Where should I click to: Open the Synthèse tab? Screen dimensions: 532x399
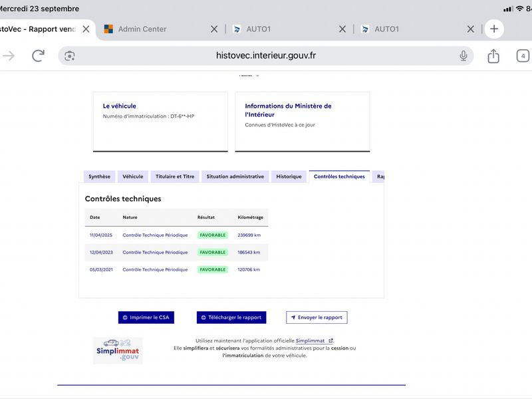(x=99, y=176)
